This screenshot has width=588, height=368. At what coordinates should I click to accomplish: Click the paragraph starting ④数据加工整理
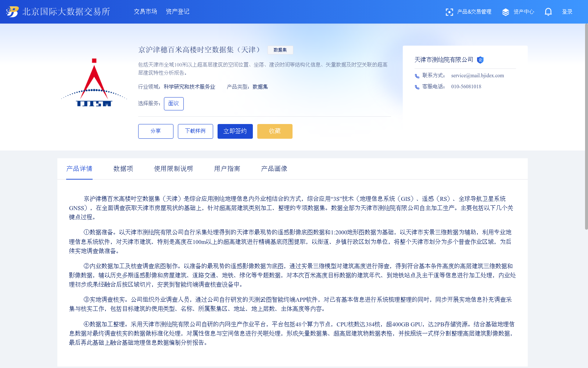tap(292, 333)
